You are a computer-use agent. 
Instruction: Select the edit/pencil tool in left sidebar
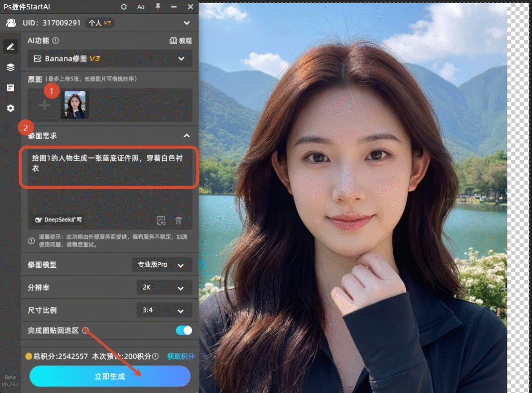point(10,46)
